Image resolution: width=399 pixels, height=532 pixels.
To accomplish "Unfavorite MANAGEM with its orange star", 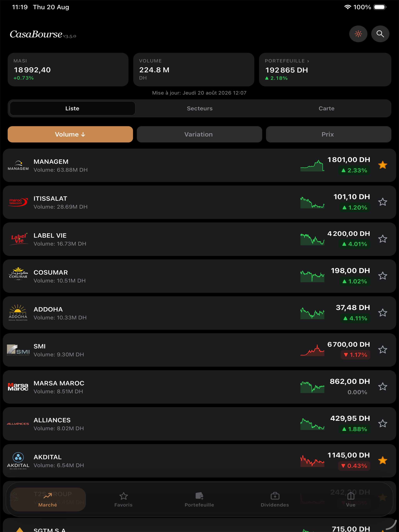I will click(x=382, y=165).
